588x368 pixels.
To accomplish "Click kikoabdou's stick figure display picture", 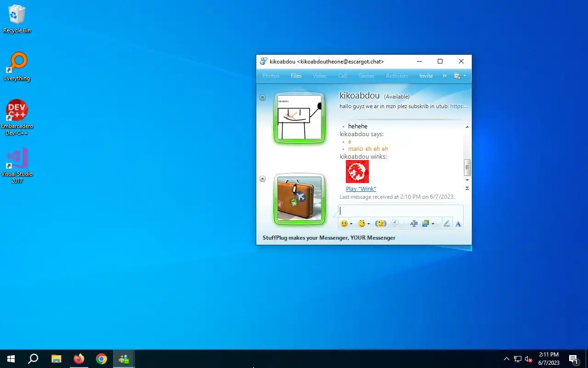I will coord(300,118).
